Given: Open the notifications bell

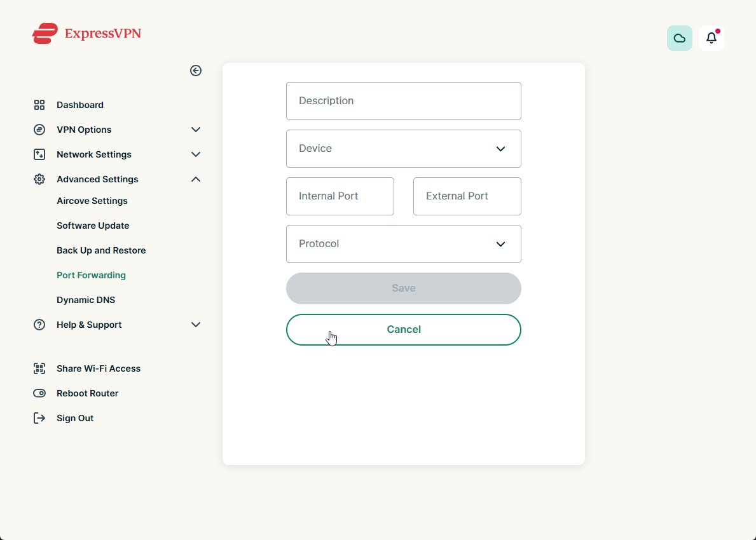Looking at the screenshot, I should click(x=711, y=38).
